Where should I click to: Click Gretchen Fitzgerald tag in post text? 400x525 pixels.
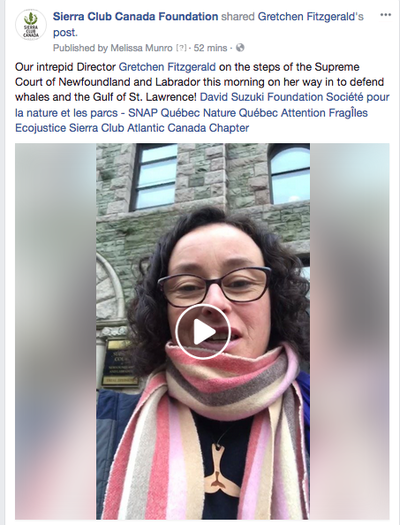(167, 67)
